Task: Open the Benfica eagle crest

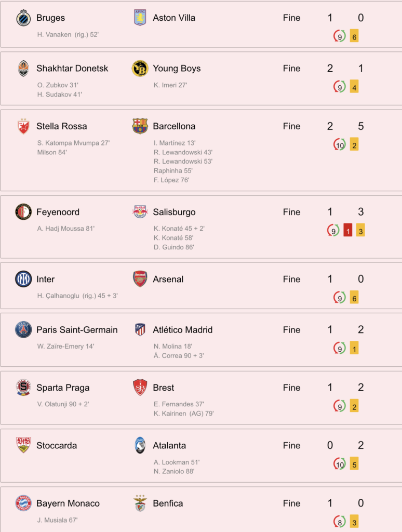Action: 140,503
